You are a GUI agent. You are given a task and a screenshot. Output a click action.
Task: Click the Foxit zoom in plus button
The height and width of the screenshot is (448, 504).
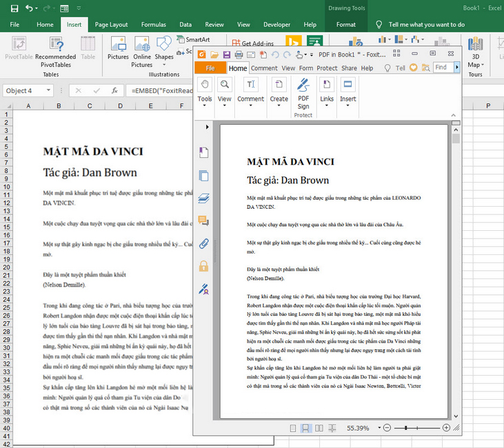click(x=446, y=428)
